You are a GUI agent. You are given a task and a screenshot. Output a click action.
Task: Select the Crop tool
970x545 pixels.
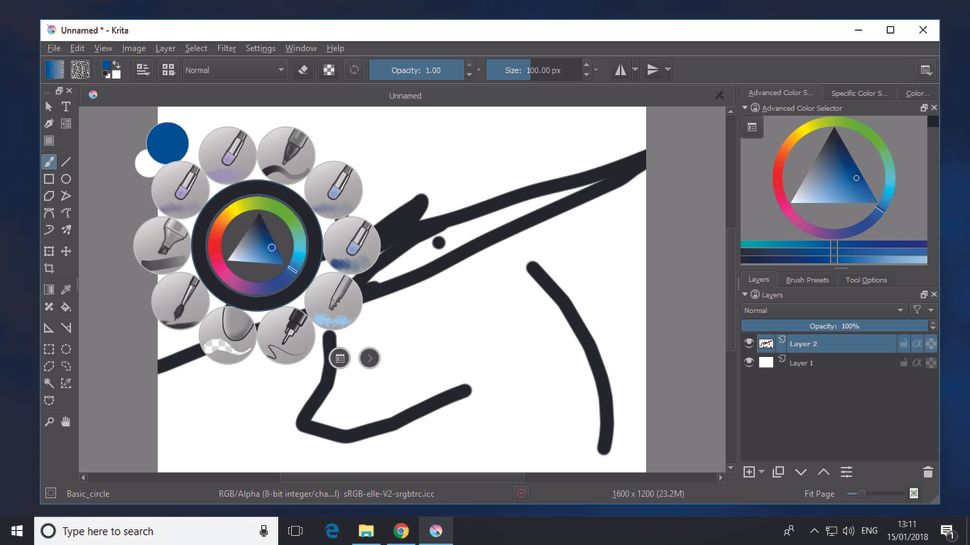pos(48,269)
